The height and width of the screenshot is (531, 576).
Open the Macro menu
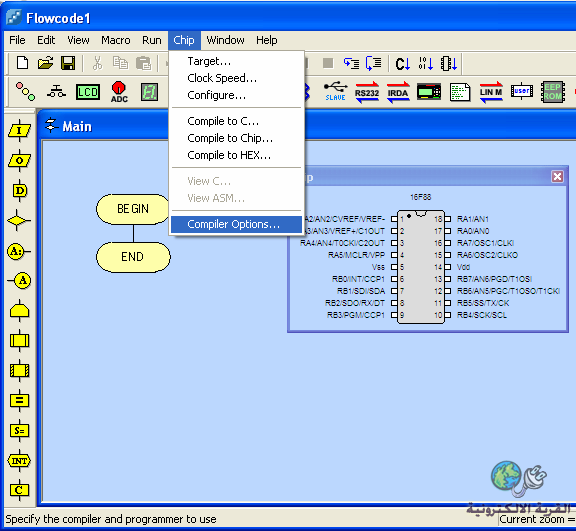(x=116, y=40)
